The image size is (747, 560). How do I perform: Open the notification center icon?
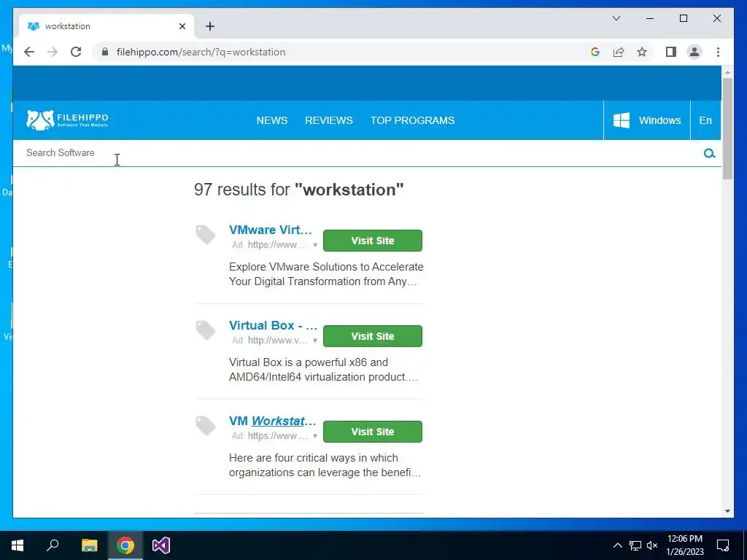point(723,545)
